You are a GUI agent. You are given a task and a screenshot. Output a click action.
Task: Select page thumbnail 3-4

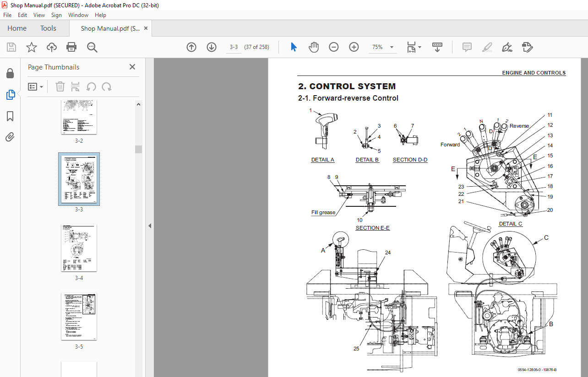[x=79, y=248]
